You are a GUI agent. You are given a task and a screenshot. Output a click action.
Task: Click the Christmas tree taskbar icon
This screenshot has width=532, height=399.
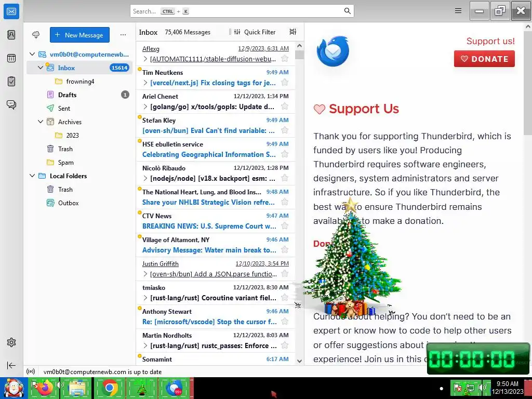(x=142, y=388)
